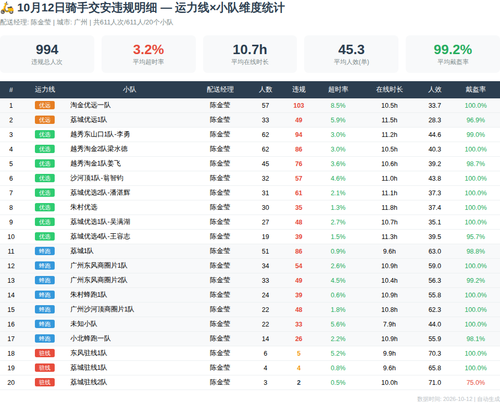Select the 99.2% average helmet rate card
Screen dimensions: 500x403
[x=453, y=54]
